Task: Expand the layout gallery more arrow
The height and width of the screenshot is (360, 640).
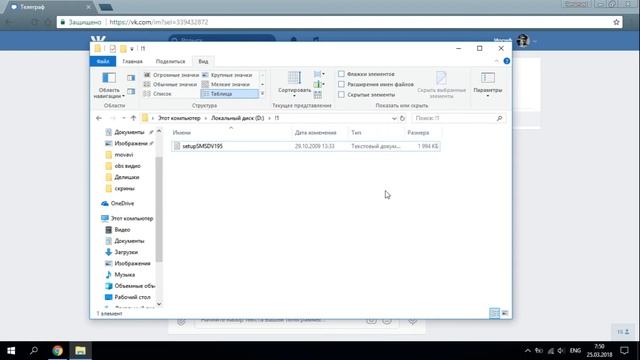Action: (x=262, y=94)
